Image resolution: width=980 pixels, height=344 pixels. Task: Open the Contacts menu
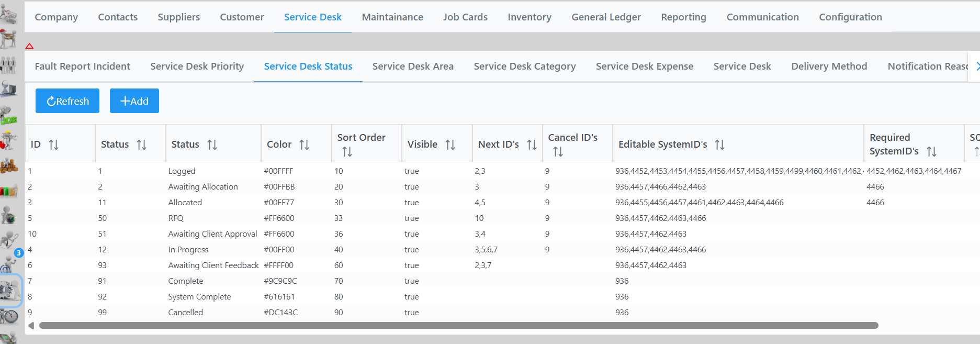click(x=118, y=17)
